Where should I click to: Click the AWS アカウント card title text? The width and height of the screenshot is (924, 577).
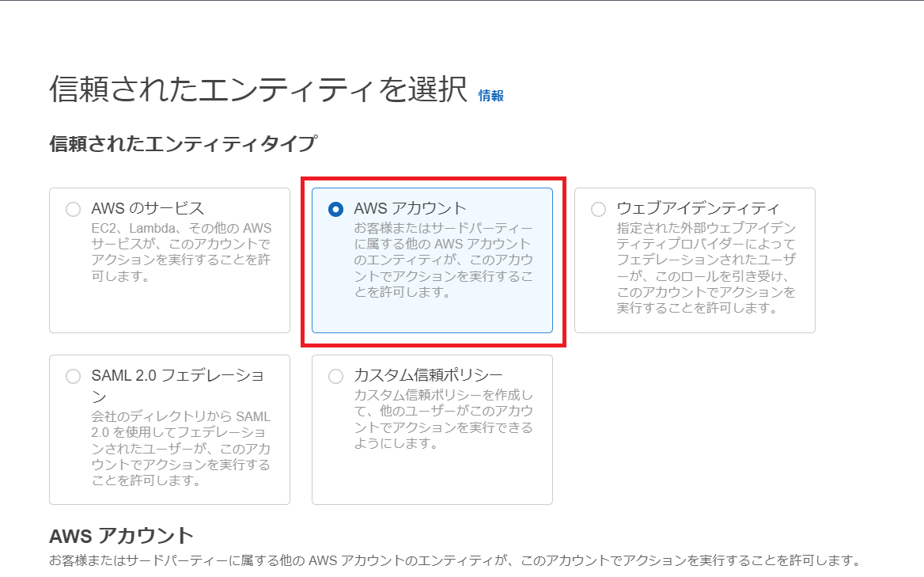coord(410,208)
